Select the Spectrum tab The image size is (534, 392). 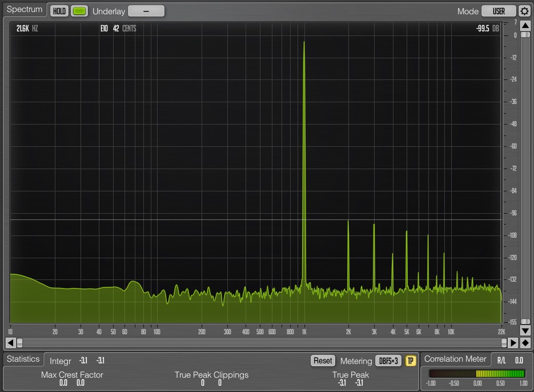tap(25, 9)
